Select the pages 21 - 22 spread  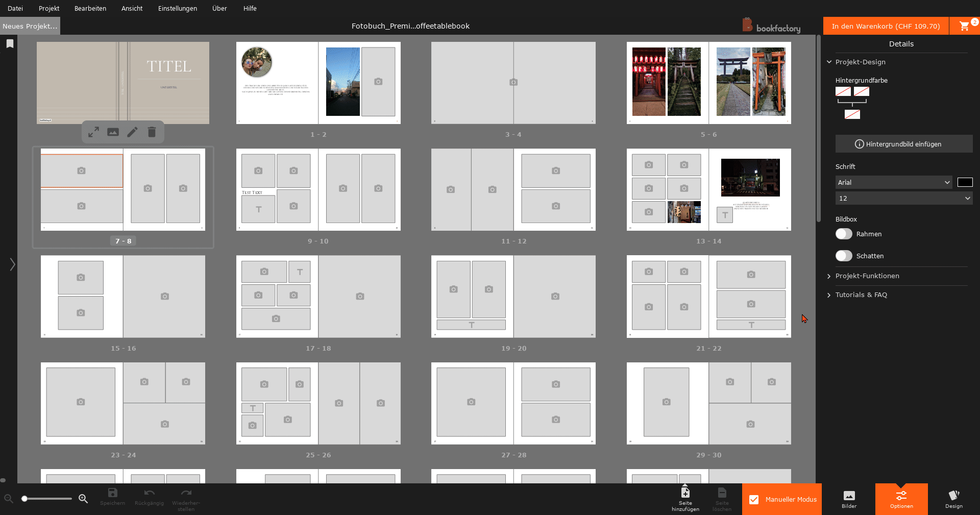[x=709, y=297]
